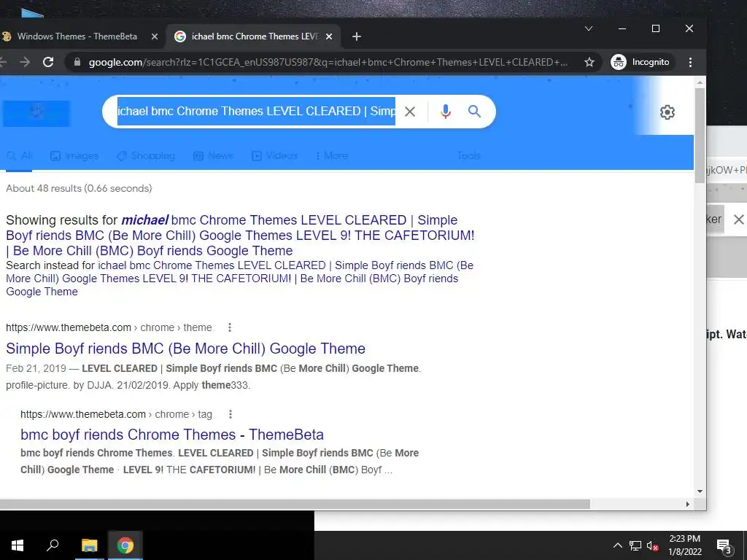Go forward in browser history
This screenshot has width=747, height=560.
tap(25, 62)
